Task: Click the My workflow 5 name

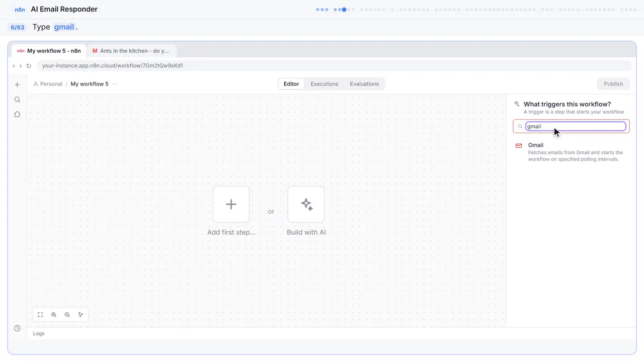Action: [x=90, y=84]
